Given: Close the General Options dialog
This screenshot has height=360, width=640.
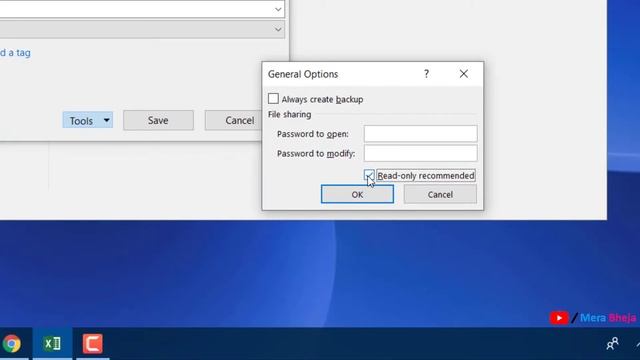Looking at the screenshot, I should (464, 74).
